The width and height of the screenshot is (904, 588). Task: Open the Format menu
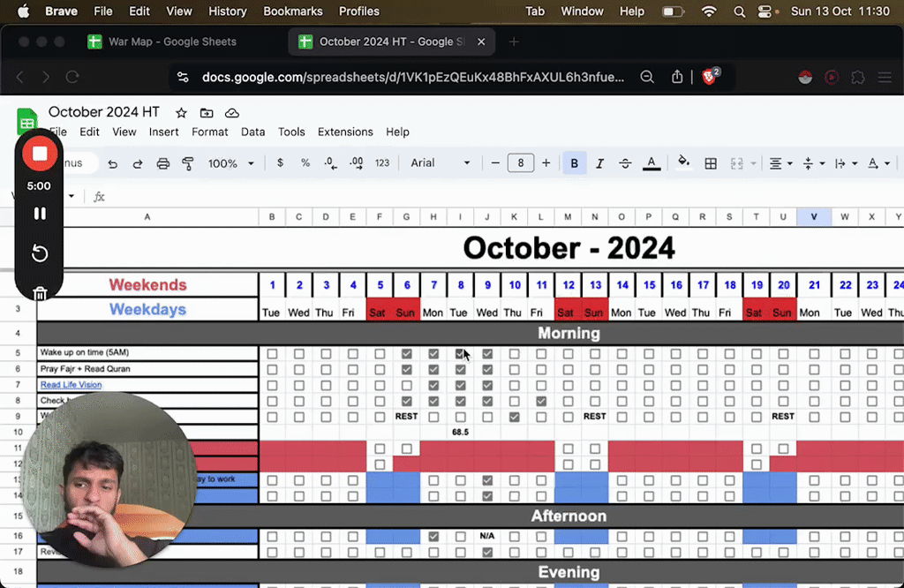(210, 132)
